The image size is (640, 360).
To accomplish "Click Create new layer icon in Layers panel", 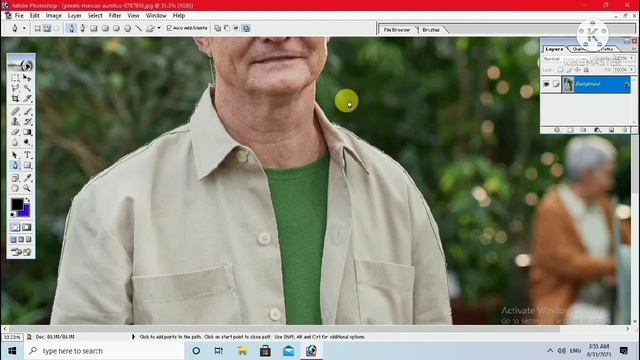I will 611,130.
